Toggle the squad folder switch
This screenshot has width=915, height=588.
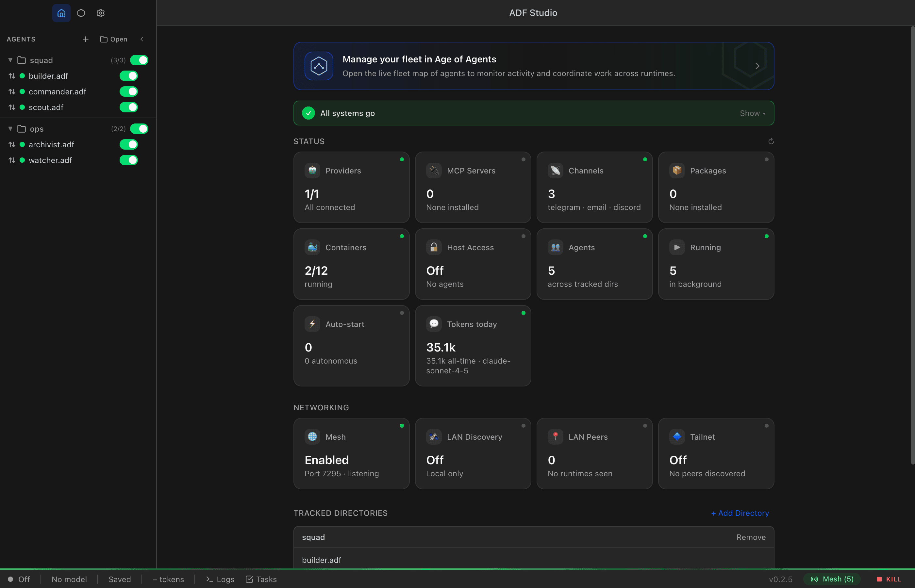139,60
